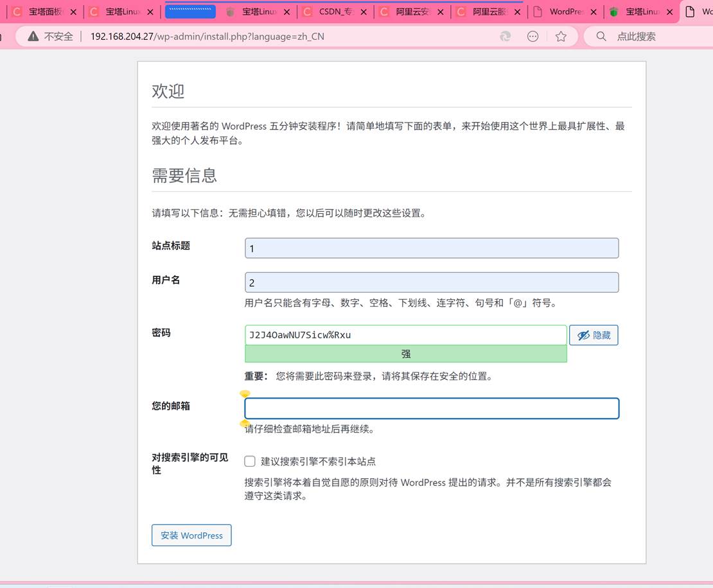This screenshot has height=588, width=713.
Task: Click the 不安全 label in address bar
Action: click(58, 37)
